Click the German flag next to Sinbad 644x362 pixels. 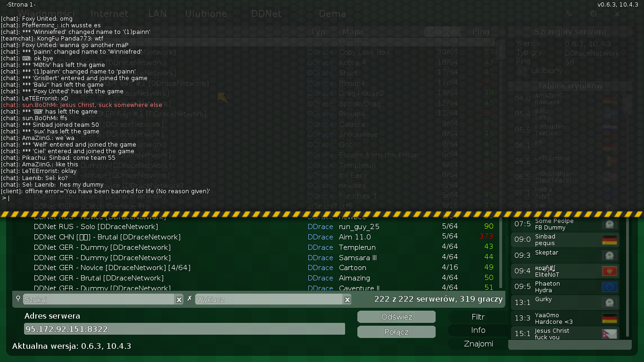tap(610, 240)
